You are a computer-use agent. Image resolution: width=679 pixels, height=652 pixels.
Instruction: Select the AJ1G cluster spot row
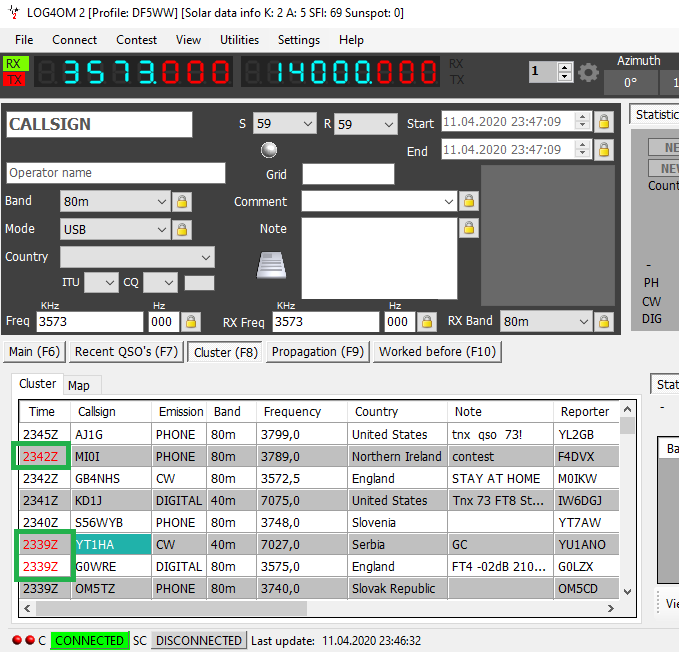319,434
